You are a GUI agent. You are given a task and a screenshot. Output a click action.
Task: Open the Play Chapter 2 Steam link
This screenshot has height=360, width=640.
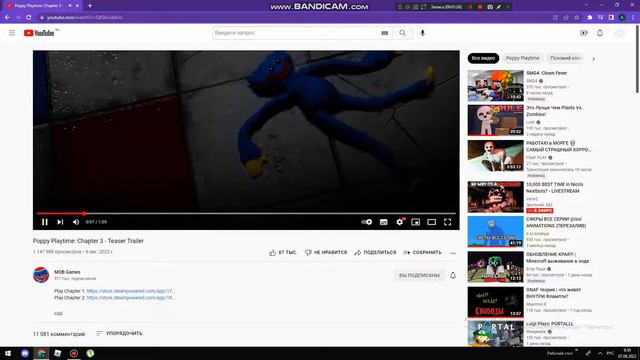coord(131,298)
